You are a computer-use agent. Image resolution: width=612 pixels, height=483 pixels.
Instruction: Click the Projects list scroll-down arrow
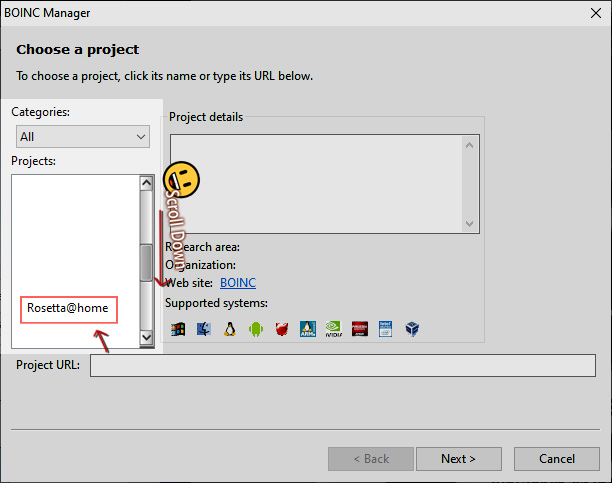[146, 337]
